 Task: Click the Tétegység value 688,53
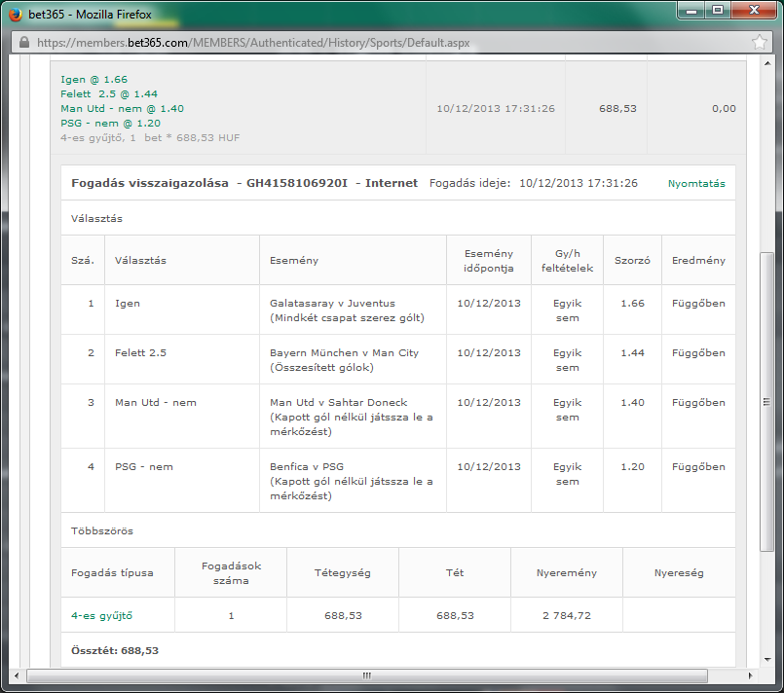tap(343, 615)
